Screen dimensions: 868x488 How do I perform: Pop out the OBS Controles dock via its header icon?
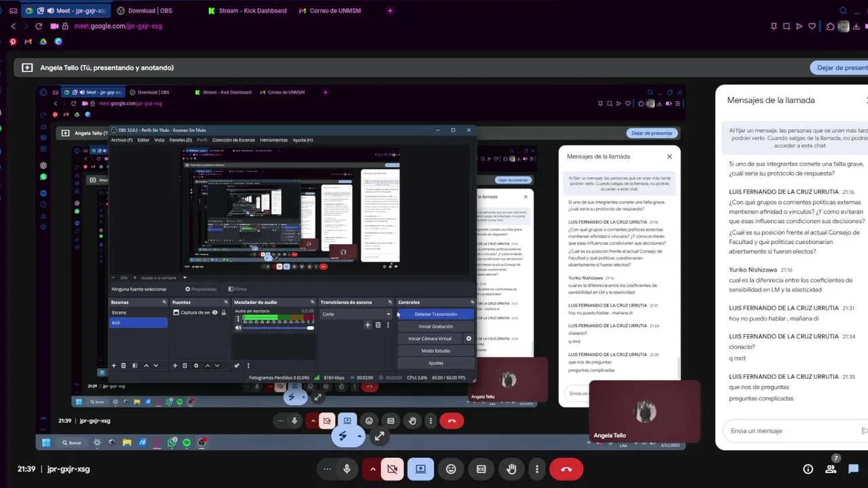coord(472,302)
